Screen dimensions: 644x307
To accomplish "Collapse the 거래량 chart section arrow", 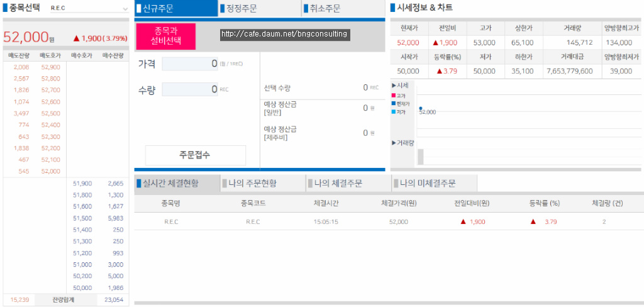I will tap(394, 143).
